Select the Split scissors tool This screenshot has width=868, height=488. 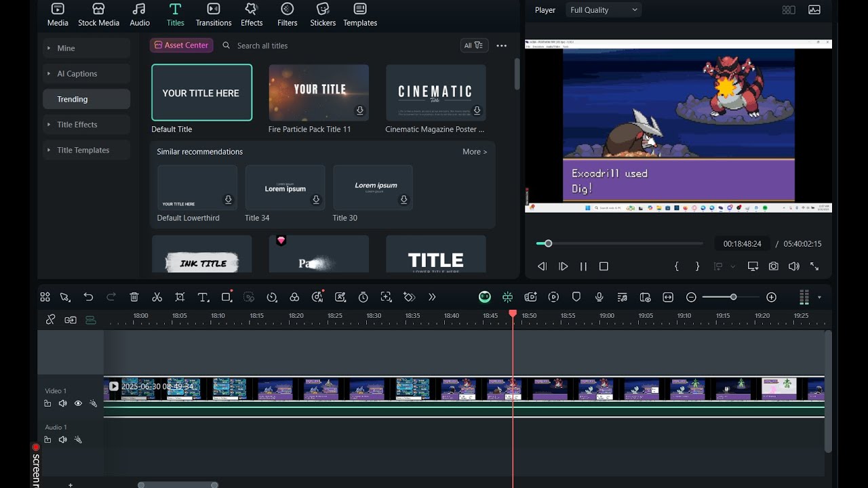point(157,297)
